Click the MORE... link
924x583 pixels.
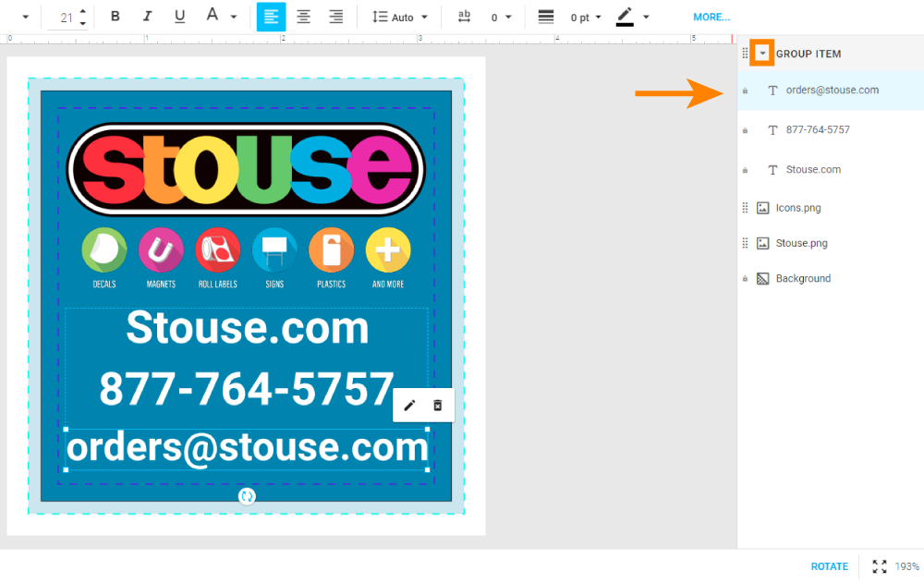pyautogui.click(x=711, y=18)
